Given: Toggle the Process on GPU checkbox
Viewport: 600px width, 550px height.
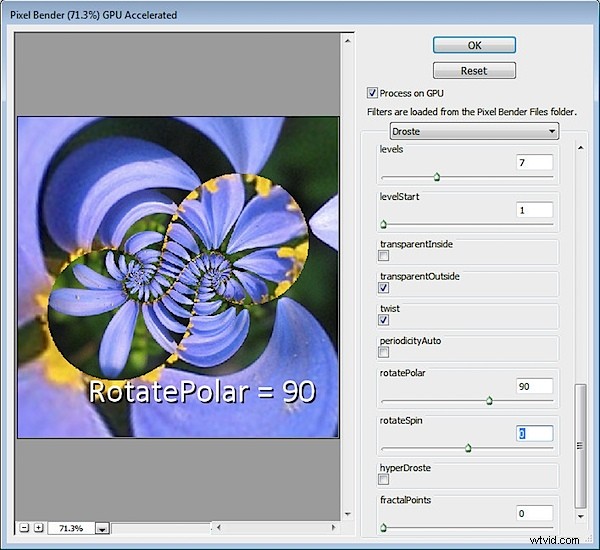Looking at the screenshot, I should [372, 93].
